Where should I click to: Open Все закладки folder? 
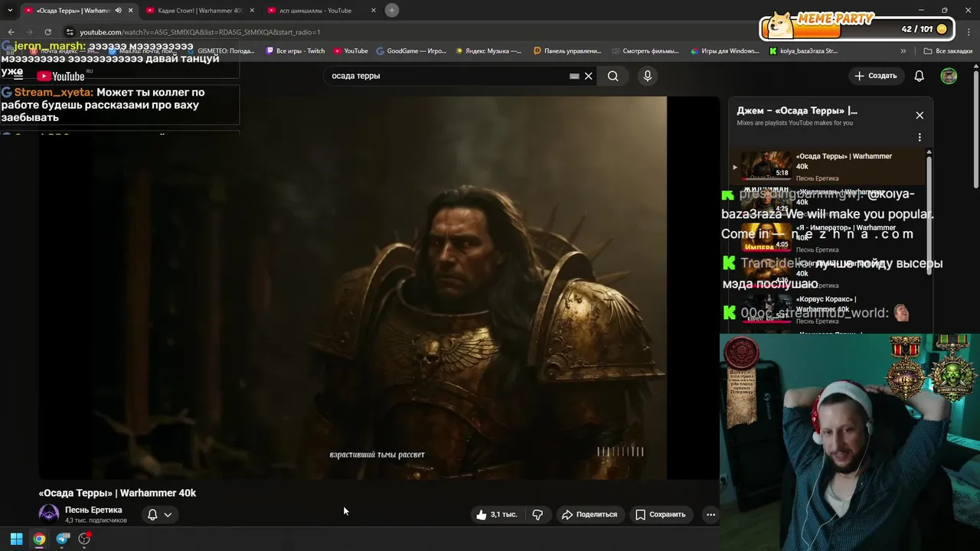[x=948, y=51]
